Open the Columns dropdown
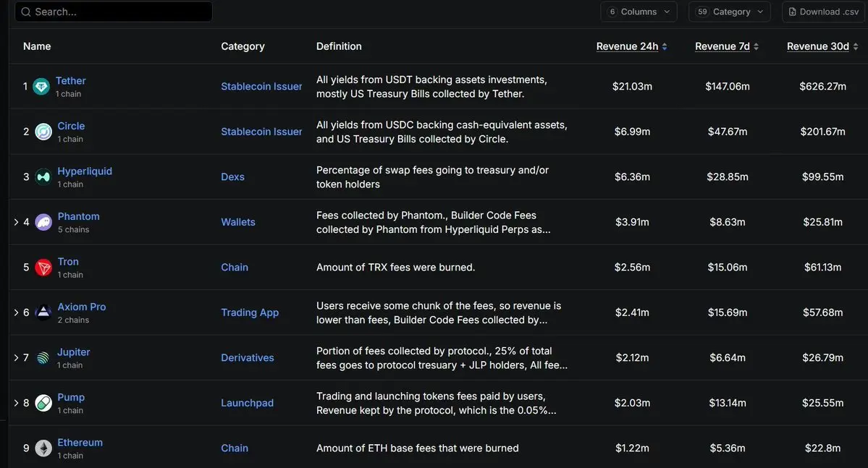This screenshot has width=868, height=468. pyautogui.click(x=639, y=12)
